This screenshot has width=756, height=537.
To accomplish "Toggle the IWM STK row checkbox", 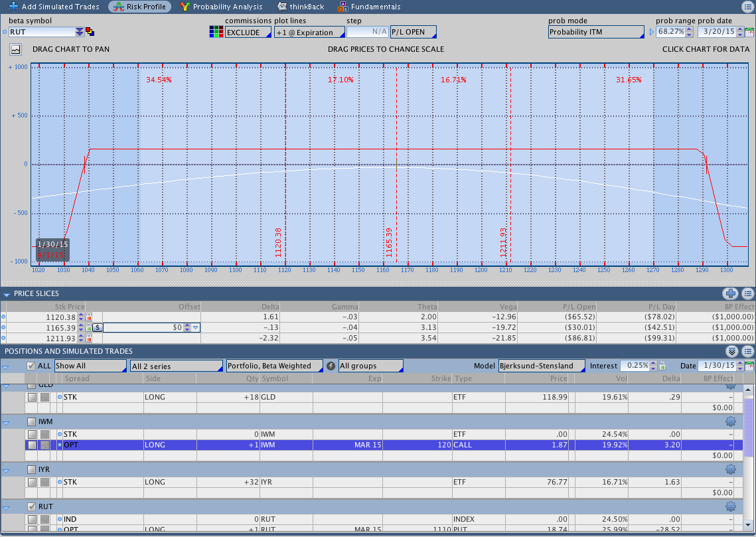I will [x=32, y=434].
